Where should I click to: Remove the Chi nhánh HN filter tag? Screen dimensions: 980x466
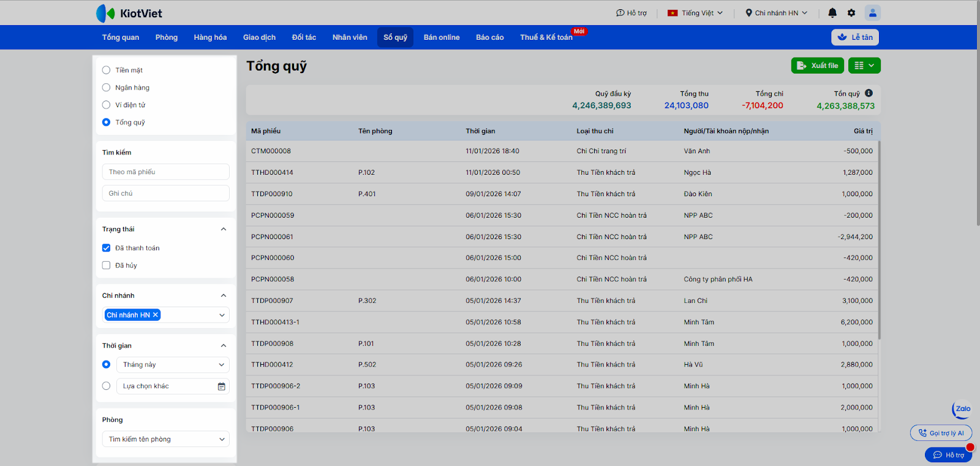[156, 315]
